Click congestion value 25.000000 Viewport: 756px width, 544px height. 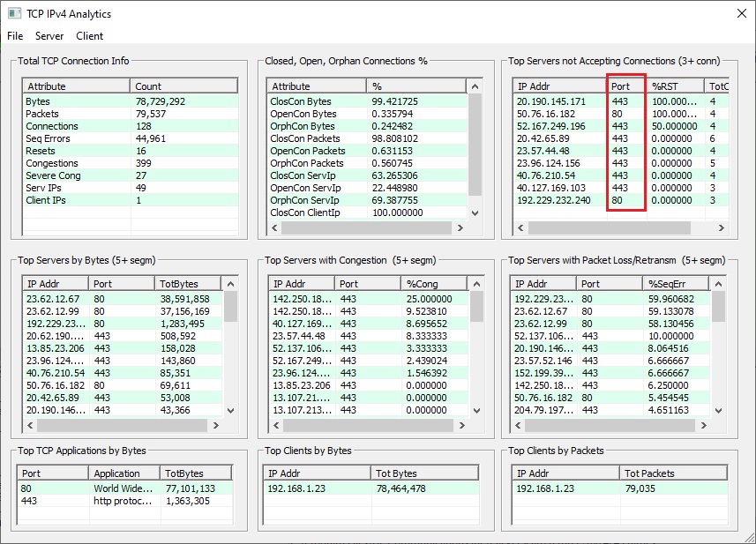(x=429, y=299)
